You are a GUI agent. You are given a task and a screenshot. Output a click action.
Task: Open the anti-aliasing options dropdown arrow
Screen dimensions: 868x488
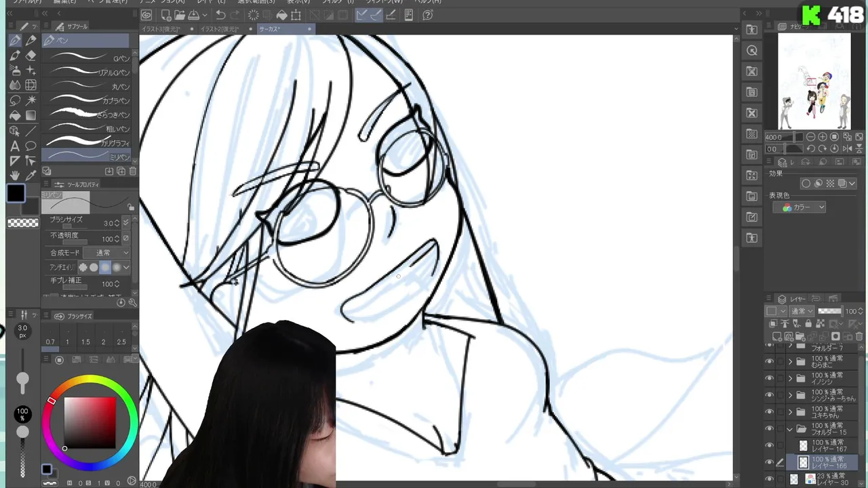[x=126, y=268]
